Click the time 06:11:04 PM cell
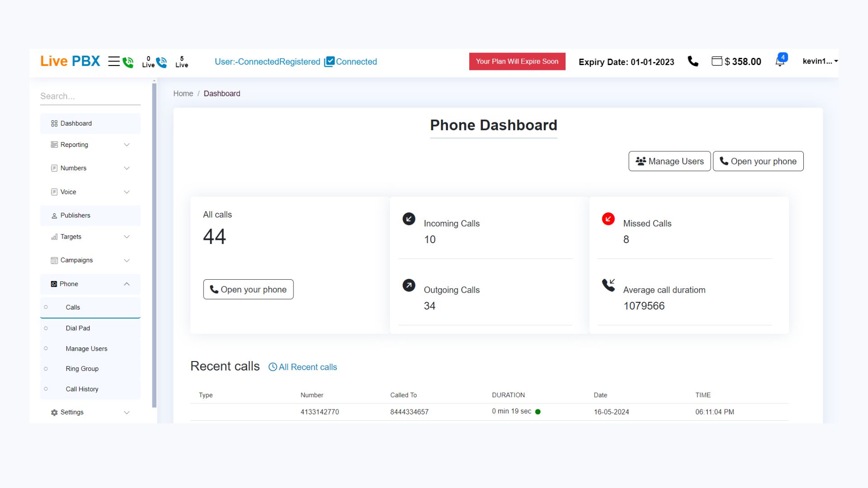 (714, 412)
